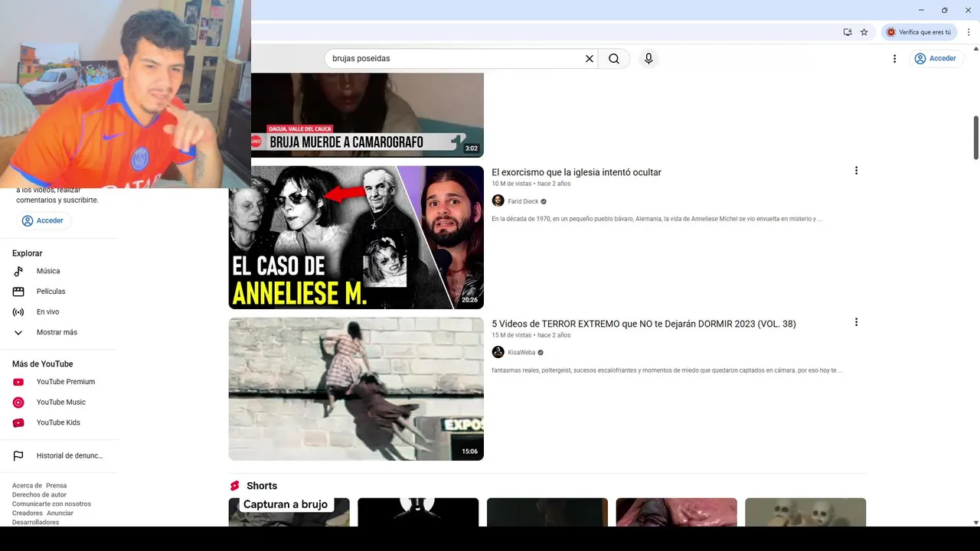The width and height of the screenshot is (980, 551).
Task: Click the YouTube Kids logo icon
Action: 18,422
